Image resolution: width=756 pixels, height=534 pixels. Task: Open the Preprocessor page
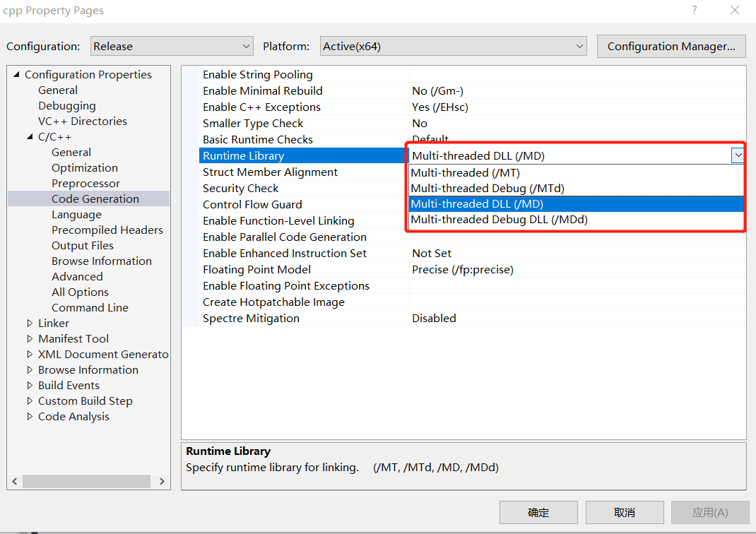point(85,183)
